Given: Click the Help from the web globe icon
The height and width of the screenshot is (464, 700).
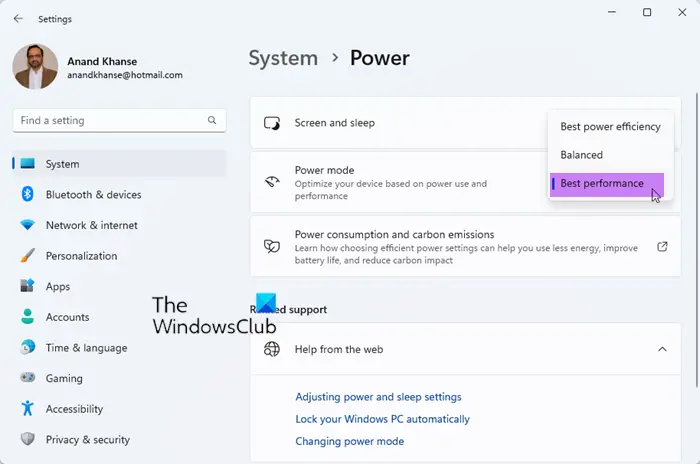Looking at the screenshot, I should click(272, 349).
